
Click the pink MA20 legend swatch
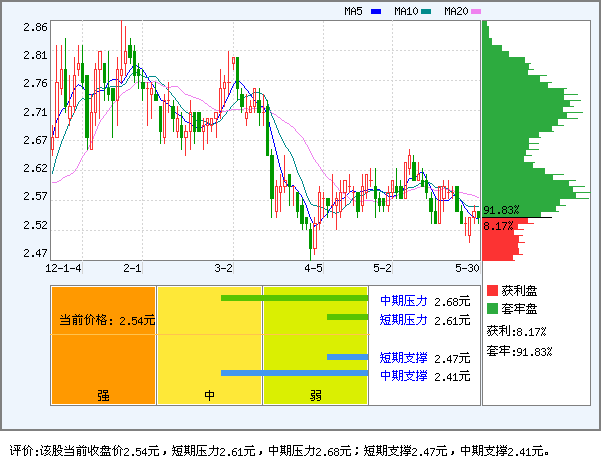[476, 12]
